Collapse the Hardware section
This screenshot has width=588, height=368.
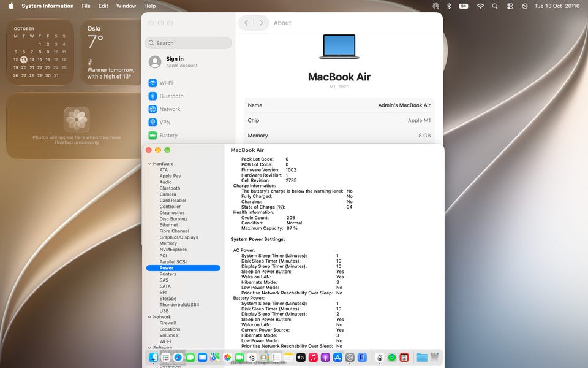(x=149, y=164)
